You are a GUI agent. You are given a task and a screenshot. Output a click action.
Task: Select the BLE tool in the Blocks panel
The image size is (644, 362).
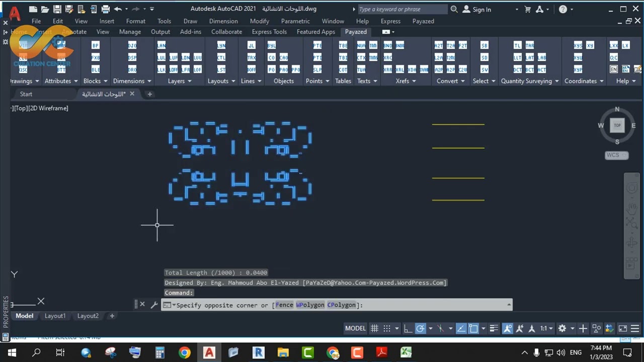pyautogui.click(x=96, y=69)
